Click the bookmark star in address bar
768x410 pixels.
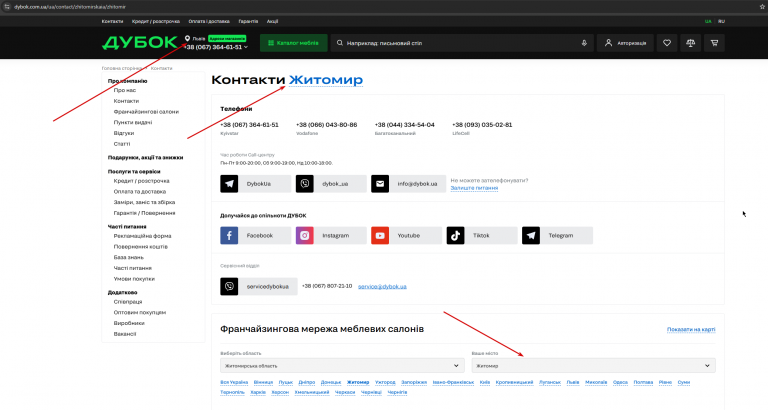pos(762,7)
